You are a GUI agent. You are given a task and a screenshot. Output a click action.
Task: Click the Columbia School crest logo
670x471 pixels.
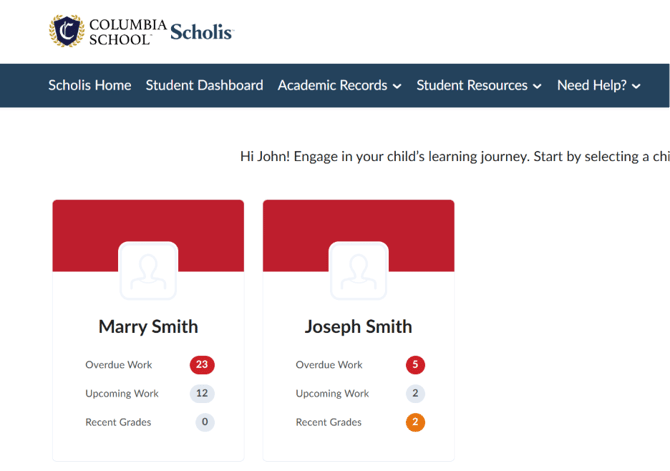66,31
